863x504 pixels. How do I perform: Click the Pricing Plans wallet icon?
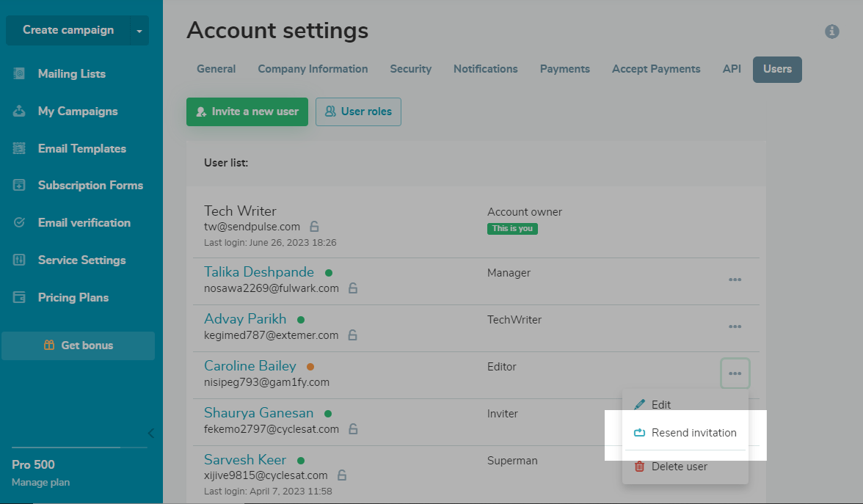pyautogui.click(x=20, y=297)
